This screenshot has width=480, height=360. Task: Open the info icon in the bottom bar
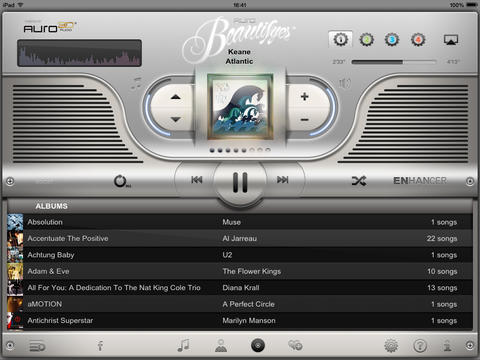coord(447,346)
